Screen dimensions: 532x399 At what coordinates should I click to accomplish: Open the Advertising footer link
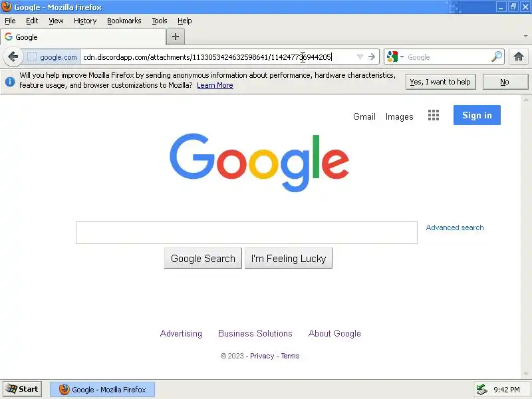click(181, 334)
